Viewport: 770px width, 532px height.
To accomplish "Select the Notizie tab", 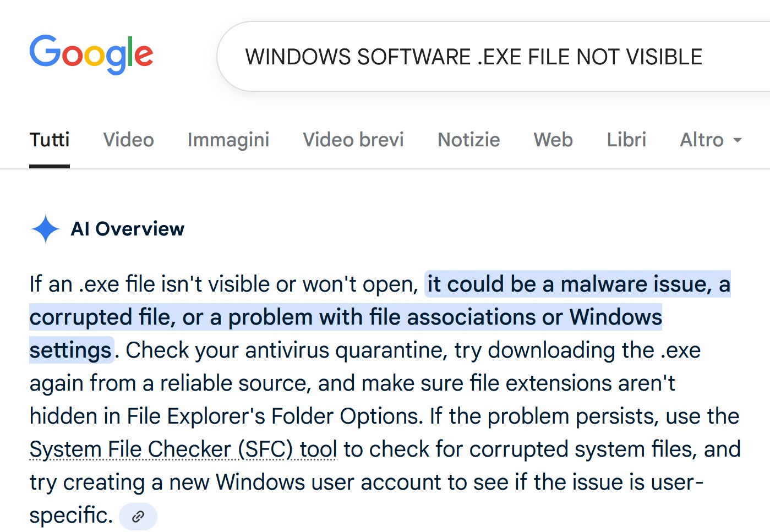I will click(x=469, y=140).
